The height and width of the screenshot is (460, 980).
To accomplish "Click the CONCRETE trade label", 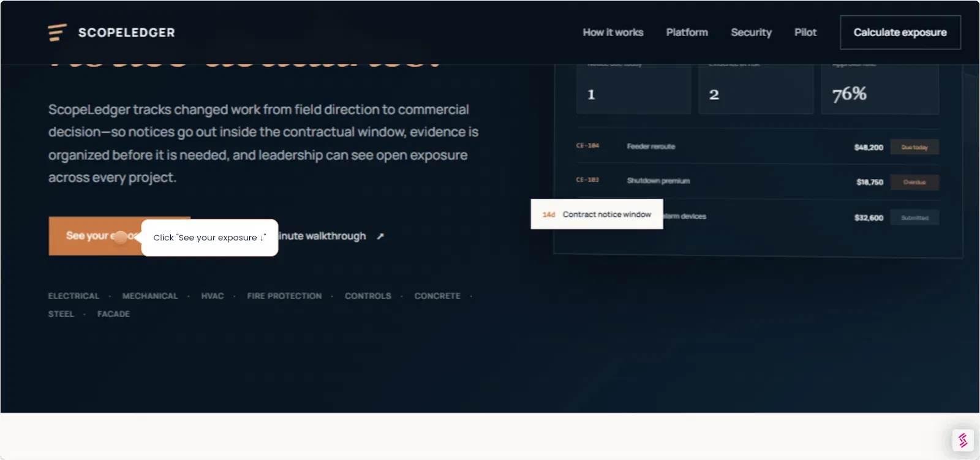I will (437, 296).
